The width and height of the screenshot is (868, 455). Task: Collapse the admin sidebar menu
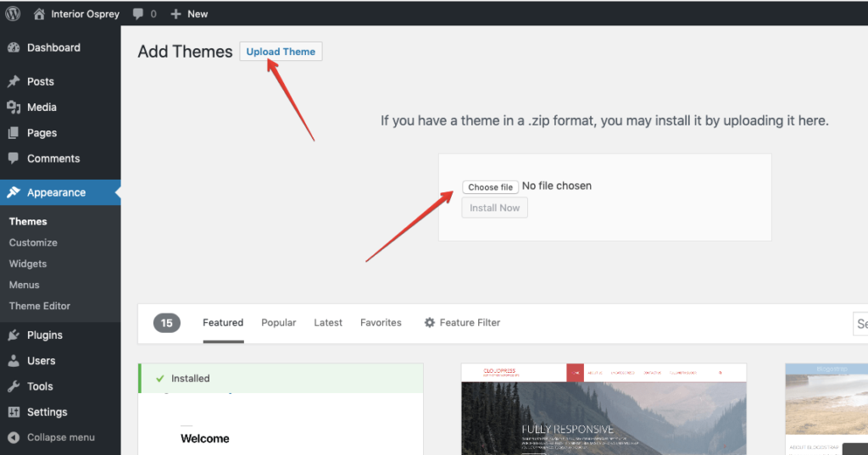tap(60, 437)
